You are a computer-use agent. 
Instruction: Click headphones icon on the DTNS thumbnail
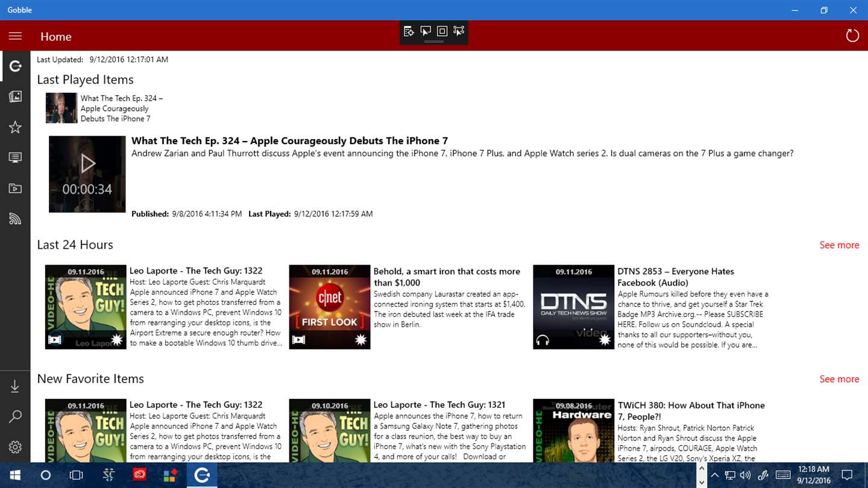542,340
